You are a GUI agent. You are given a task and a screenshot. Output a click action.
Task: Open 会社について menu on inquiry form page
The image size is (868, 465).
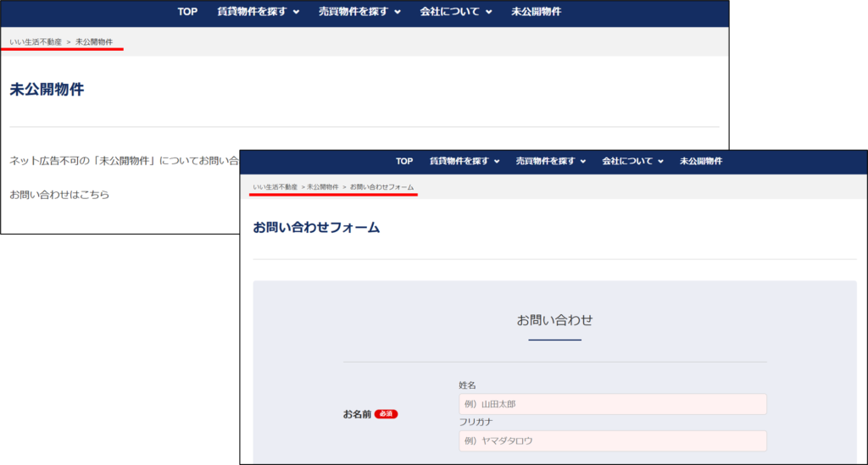(627, 161)
